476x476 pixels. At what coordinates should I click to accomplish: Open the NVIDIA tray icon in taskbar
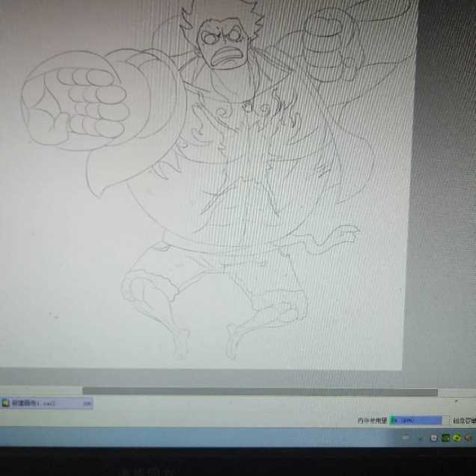445,438
